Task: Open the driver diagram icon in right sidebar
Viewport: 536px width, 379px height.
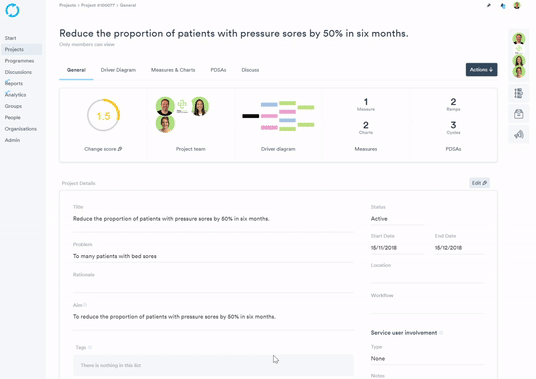Action: (x=519, y=93)
